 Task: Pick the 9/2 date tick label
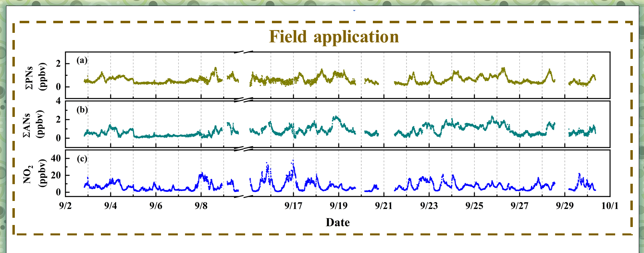coord(65,206)
